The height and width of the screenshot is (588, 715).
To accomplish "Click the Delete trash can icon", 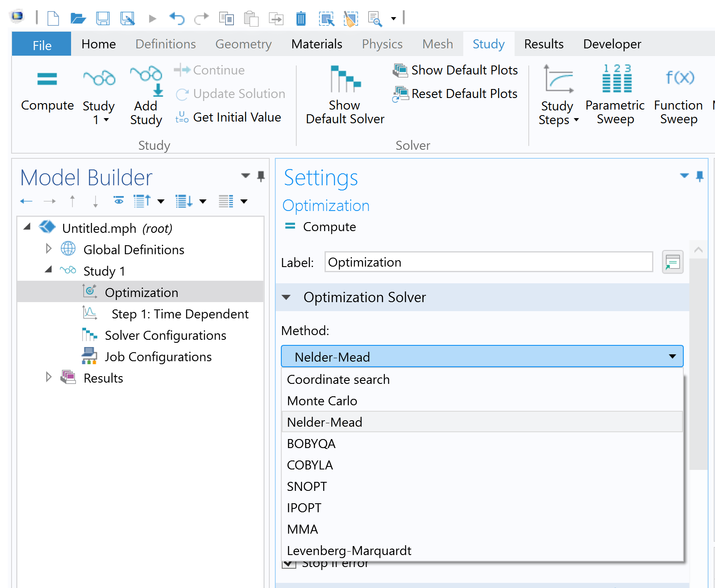I will point(301,19).
